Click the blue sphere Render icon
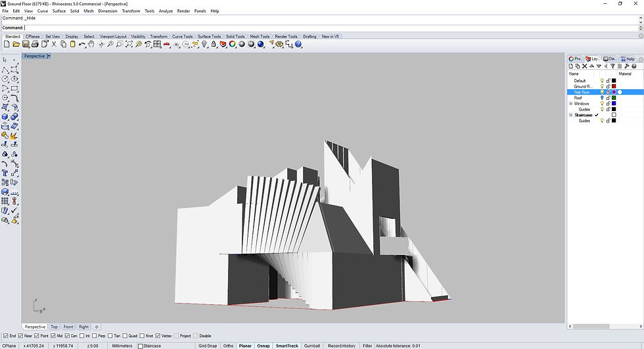This screenshot has width=644, height=349. coord(261,44)
